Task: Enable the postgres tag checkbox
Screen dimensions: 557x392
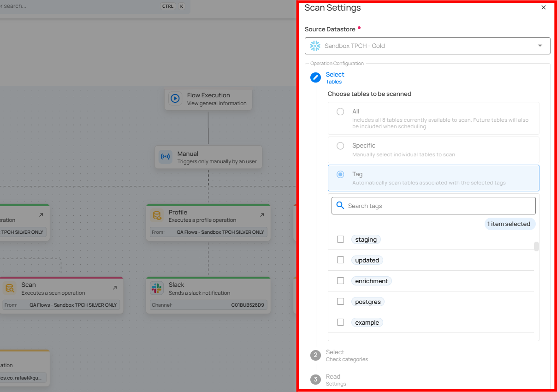Action: (340, 302)
